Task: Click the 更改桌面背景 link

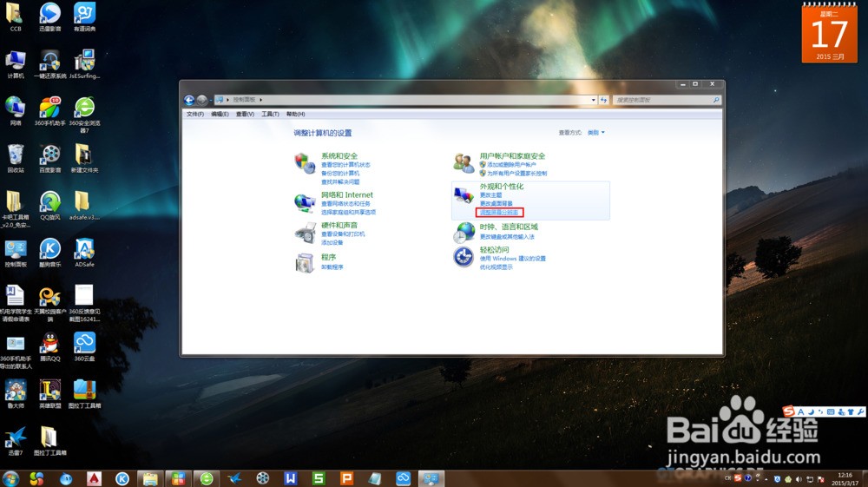Action: pyautogui.click(x=496, y=203)
